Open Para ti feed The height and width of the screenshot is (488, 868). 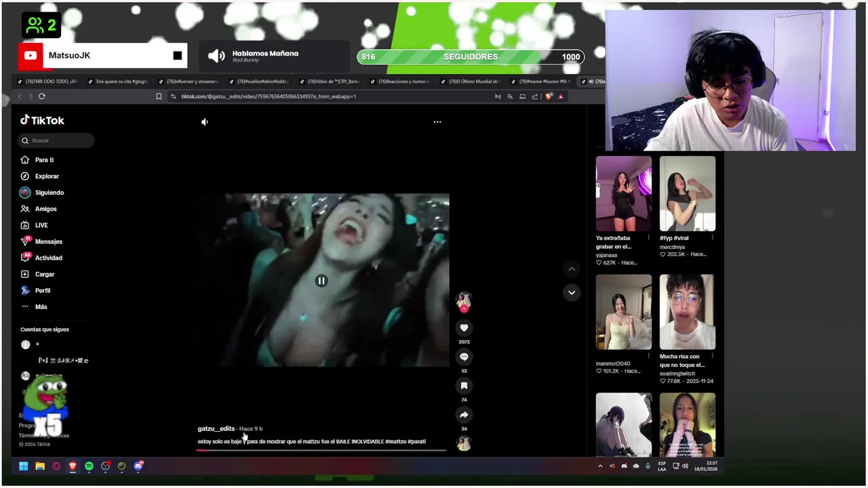37,160
